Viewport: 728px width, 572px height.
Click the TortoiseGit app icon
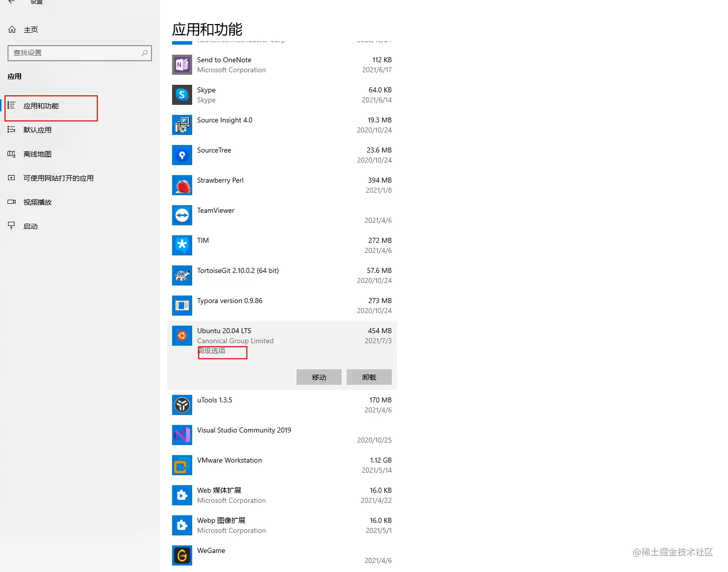(x=182, y=275)
